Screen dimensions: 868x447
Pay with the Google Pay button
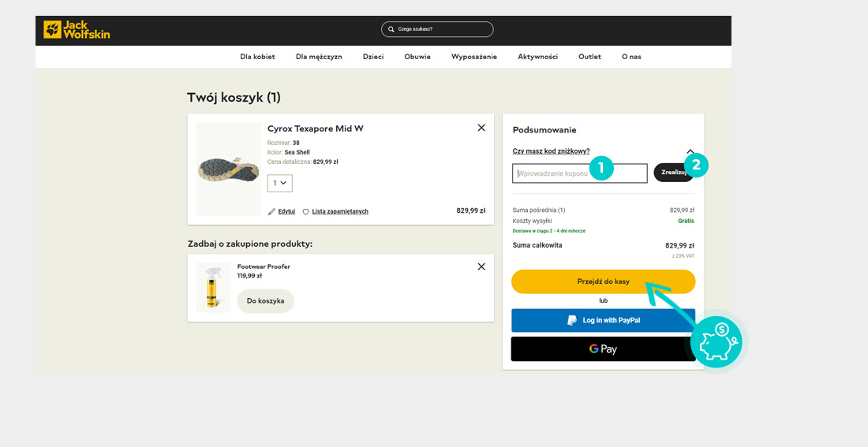click(603, 349)
